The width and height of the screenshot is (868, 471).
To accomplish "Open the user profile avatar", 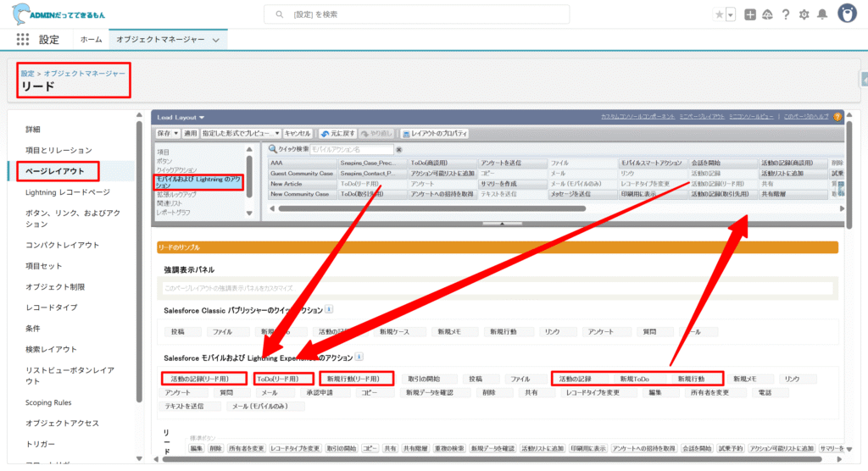I will coord(847,14).
